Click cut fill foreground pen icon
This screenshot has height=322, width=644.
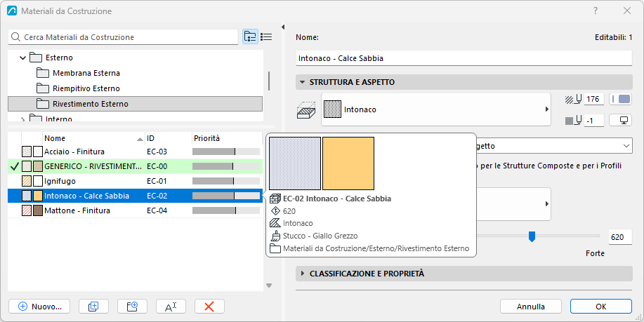tap(574, 100)
